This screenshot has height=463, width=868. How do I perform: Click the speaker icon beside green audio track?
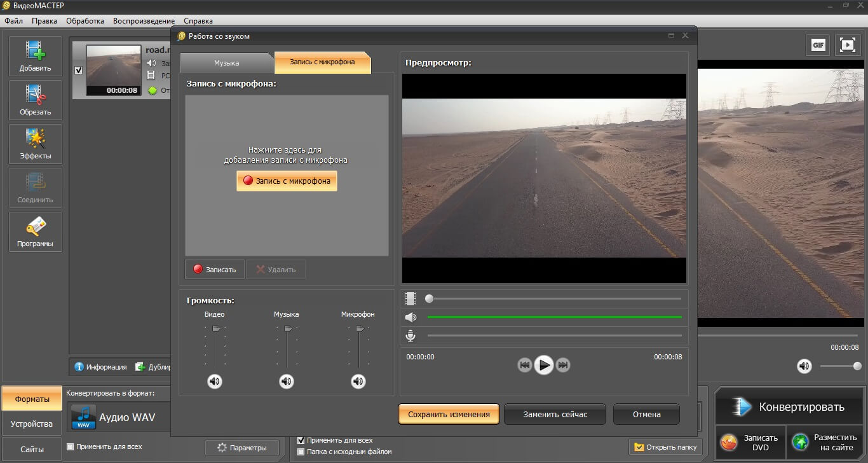pyautogui.click(x=410, y=317)
